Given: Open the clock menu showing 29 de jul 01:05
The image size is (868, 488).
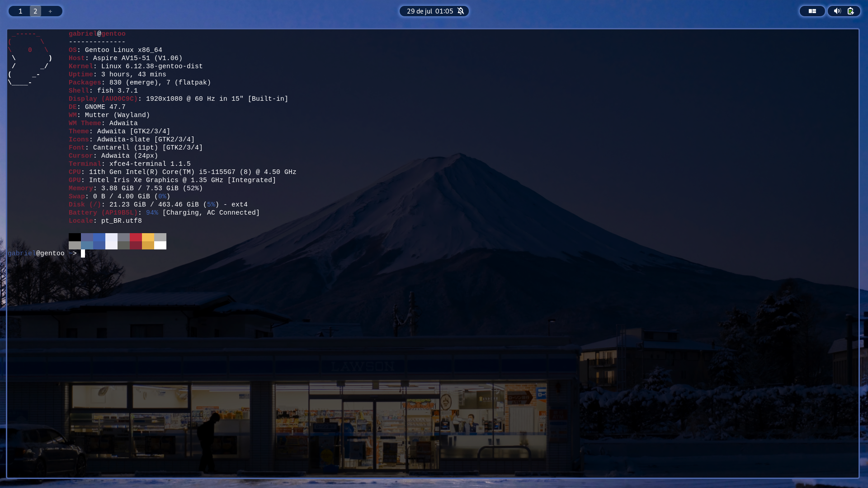Looking at the screenshot, I should click(430, 11).
